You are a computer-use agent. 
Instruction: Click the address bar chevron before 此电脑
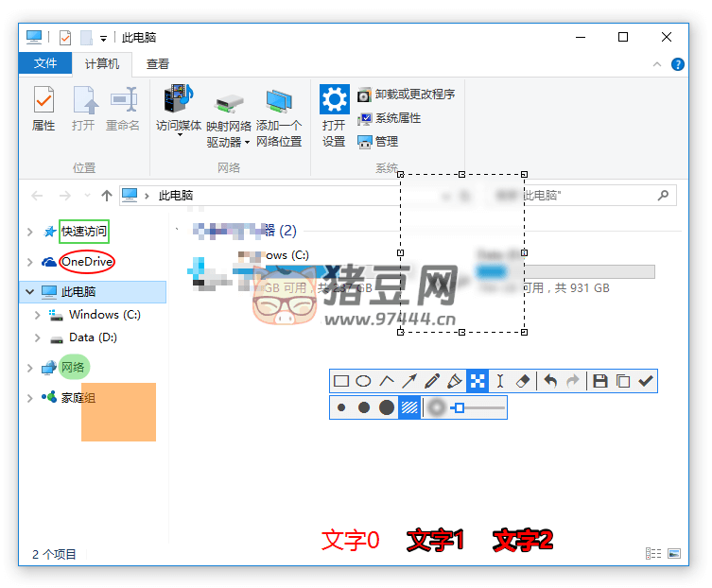click(x=147, y=196)
